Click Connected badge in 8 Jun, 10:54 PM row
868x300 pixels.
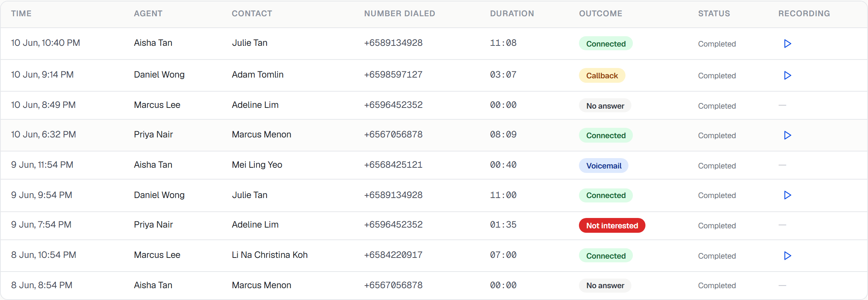[606, 256]
